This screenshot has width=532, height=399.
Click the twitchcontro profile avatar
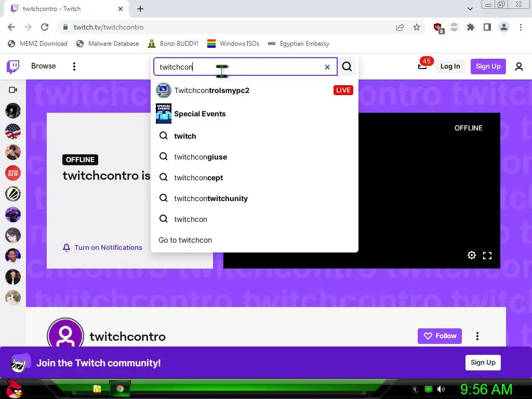pyautogui.click(x=65, y=333)
